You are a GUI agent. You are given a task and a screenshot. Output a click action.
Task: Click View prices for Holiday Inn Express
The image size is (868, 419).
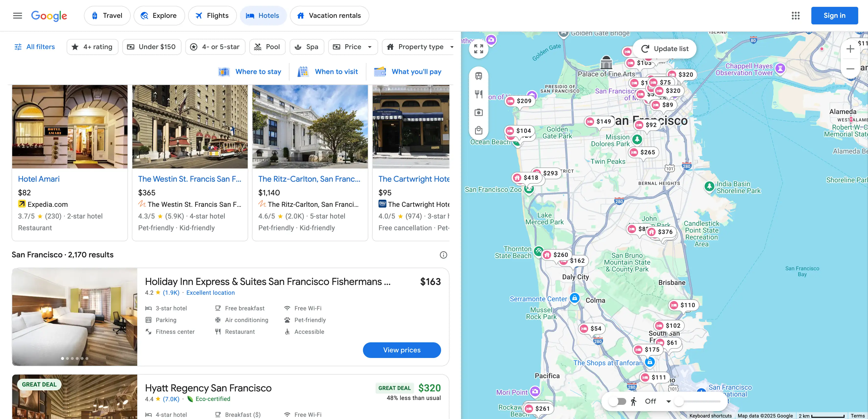pyautogui.click(x=402, y=350)
